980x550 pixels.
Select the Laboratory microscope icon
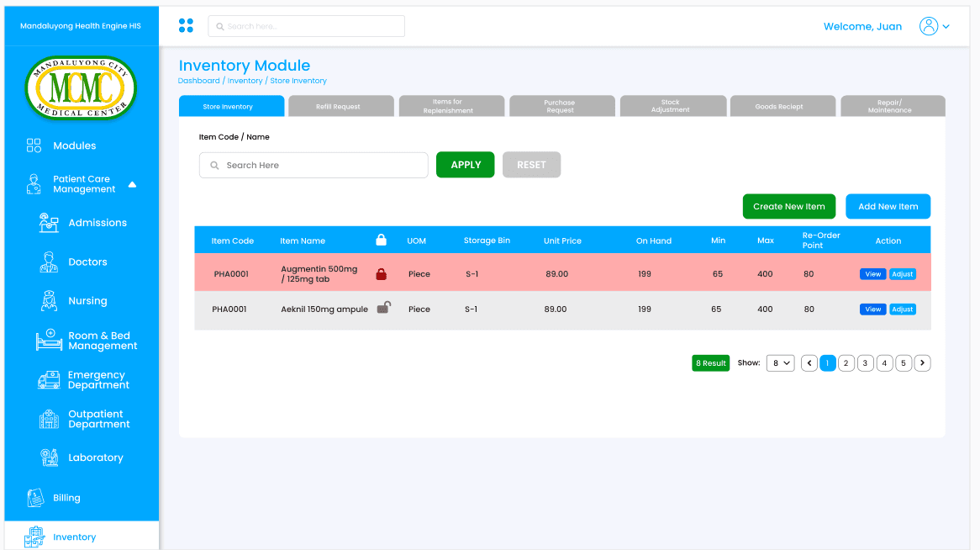(x=49, y=457)
